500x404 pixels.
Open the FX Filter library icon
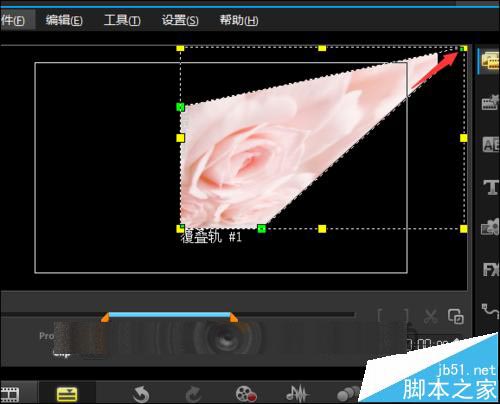491,269
